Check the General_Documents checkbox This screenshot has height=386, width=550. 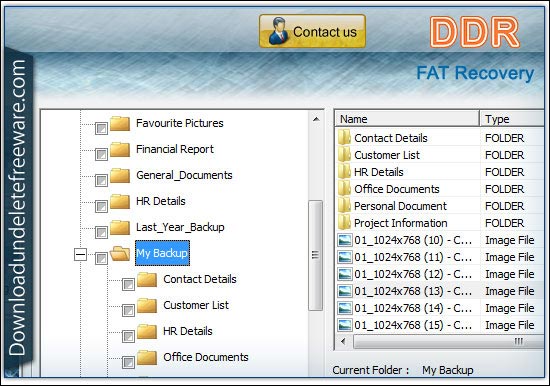[101, 180]
